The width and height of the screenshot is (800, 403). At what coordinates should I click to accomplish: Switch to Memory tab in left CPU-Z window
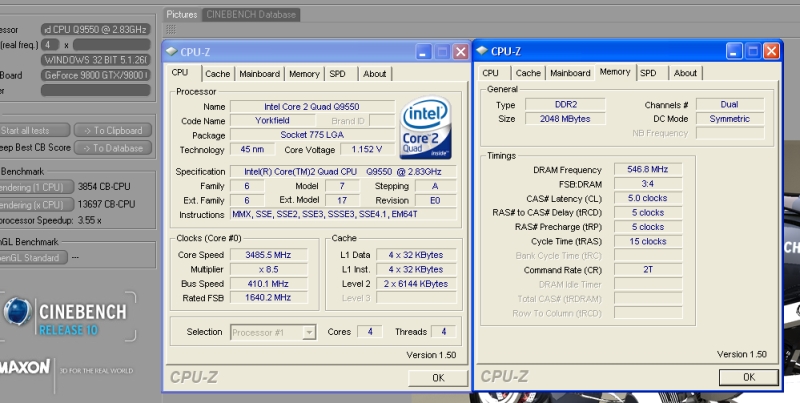click(x=304, y=74)
